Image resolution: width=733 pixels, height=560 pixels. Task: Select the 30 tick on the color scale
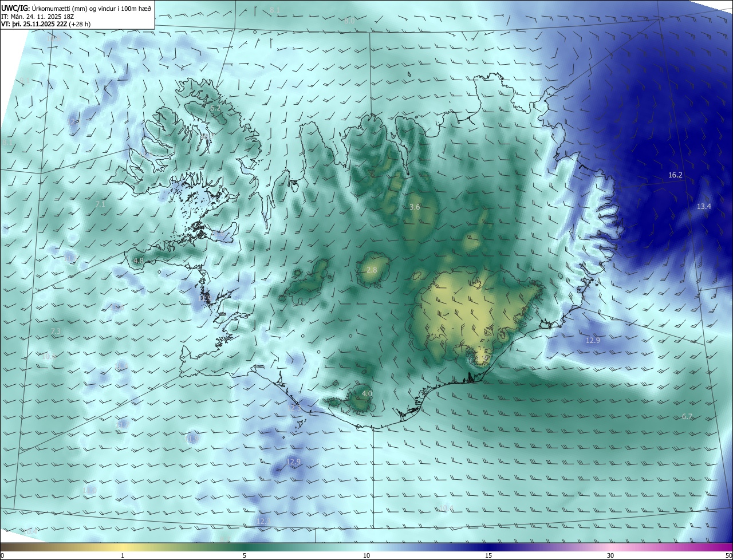(x=610, y=555)
